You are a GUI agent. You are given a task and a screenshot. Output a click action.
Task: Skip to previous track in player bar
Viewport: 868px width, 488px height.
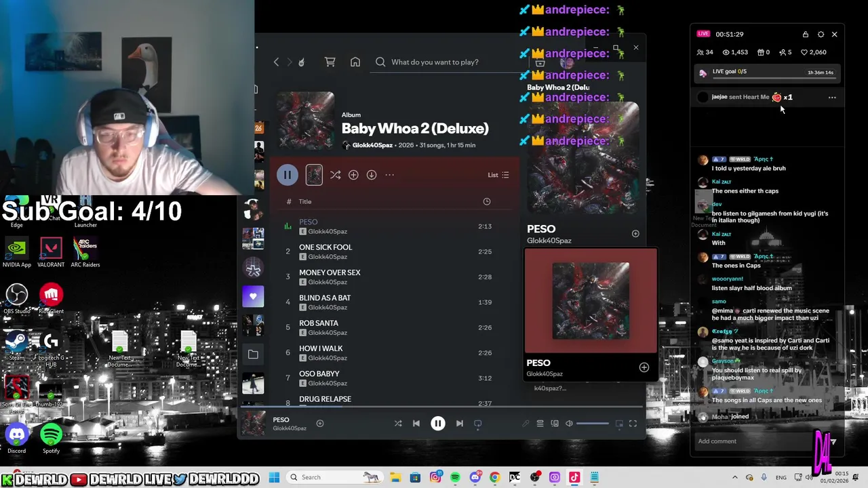[416, 424]
